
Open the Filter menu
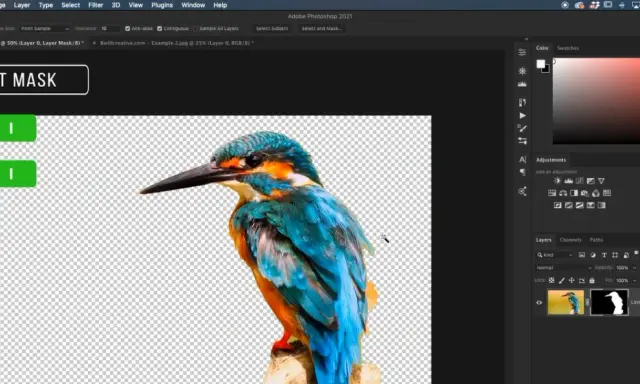pyautogui.click(x=96, y=5)
